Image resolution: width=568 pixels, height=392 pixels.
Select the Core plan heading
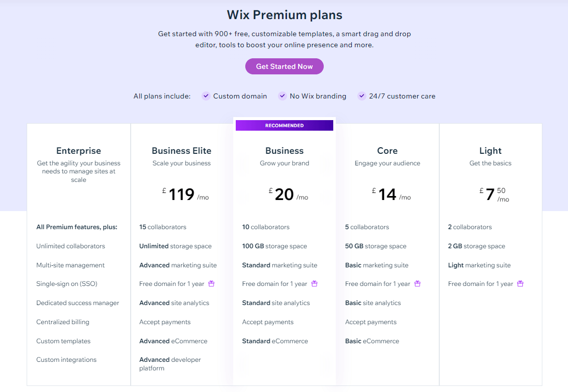click(387, 150)
